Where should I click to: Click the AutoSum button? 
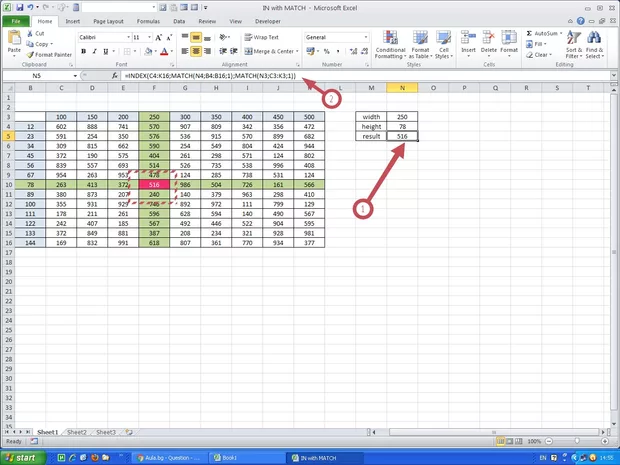[x=542, y=34]
